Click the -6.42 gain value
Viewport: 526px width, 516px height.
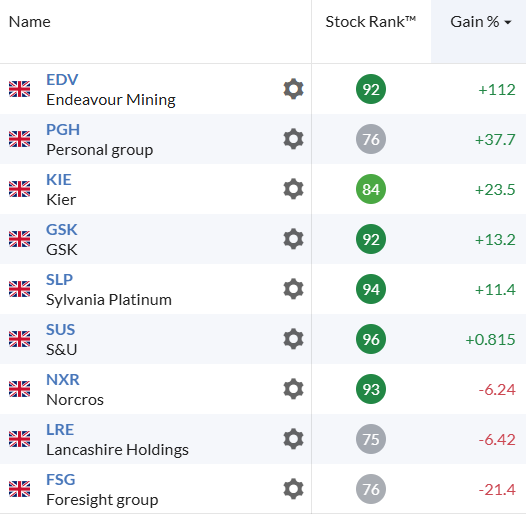(497, 440)
